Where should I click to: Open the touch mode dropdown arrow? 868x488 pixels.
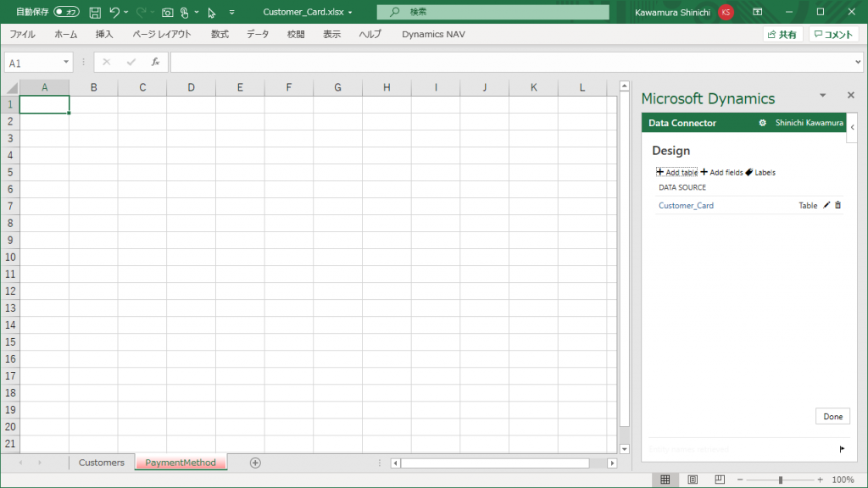[197, 12]
